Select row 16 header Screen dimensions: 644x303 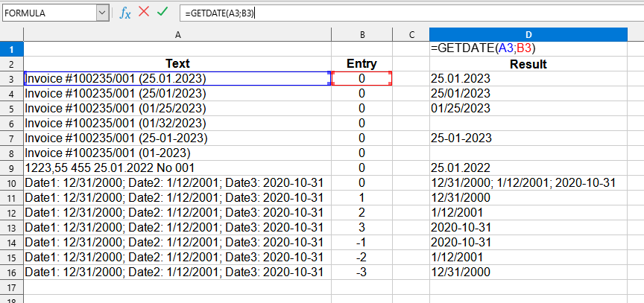[x=11, y=272]
